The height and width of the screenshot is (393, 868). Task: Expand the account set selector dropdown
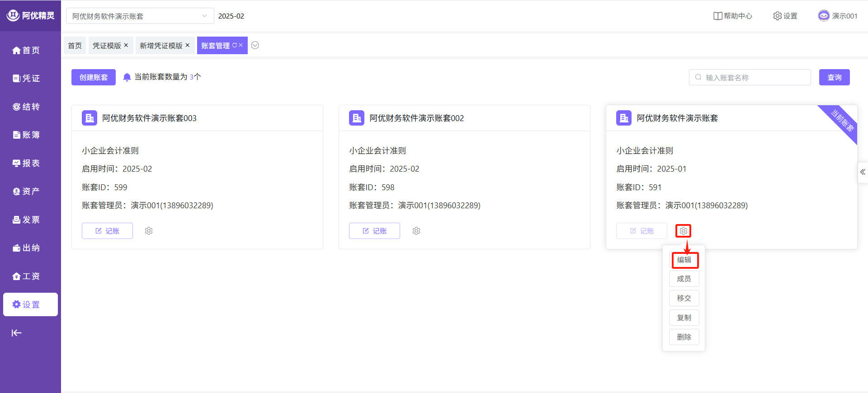(204, 16)
